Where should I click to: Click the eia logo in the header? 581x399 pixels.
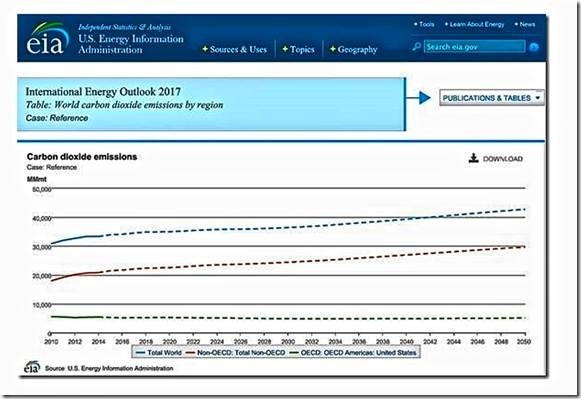pyautogui.click(x=47, y=38)
